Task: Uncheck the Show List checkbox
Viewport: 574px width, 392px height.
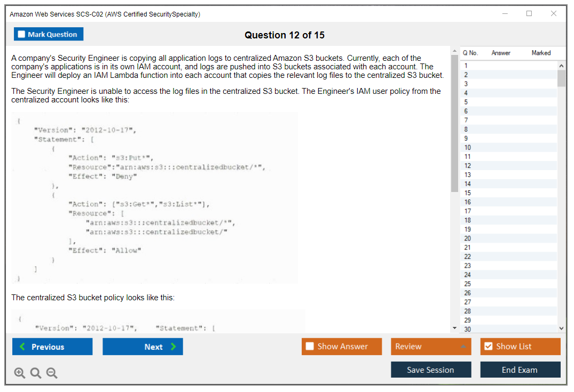Action: pyautogui.click(x=488, y=347)
